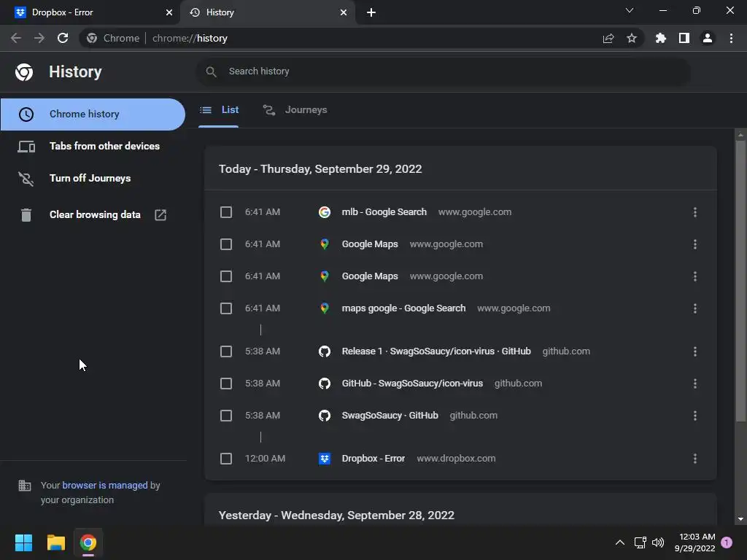Toggle the browser side panel icon

click(x=684, y=38)
